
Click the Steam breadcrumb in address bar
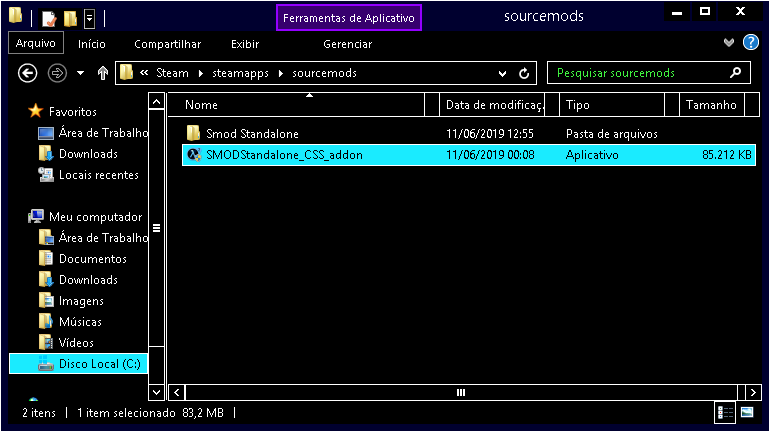[172, 73]
